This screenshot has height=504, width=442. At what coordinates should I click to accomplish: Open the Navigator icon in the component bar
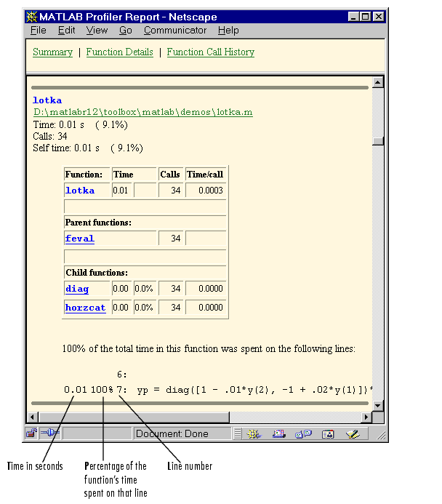pos(254,434)
